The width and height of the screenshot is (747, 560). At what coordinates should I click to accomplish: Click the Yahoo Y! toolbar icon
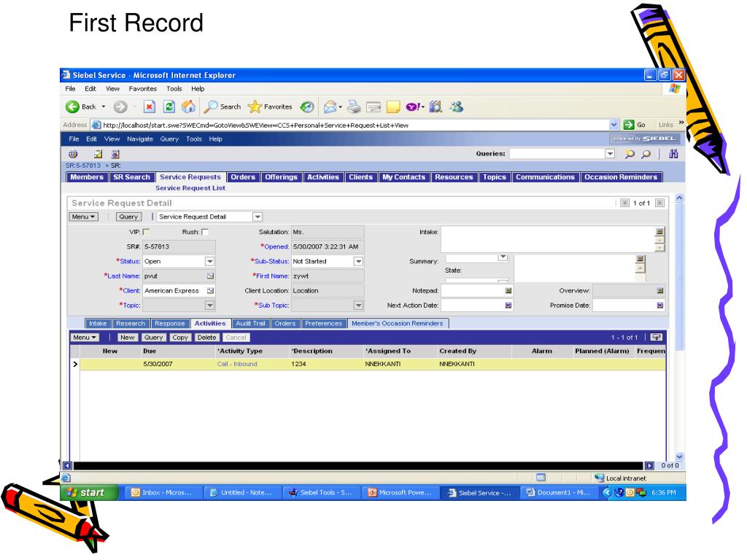(414, 106)
